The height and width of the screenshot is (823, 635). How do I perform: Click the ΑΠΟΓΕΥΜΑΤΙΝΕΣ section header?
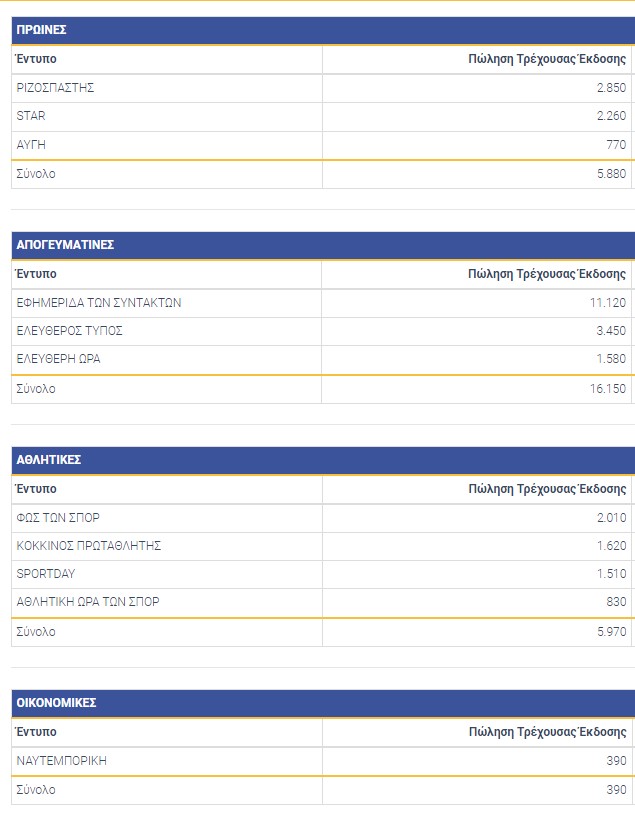tap(323, 245)
